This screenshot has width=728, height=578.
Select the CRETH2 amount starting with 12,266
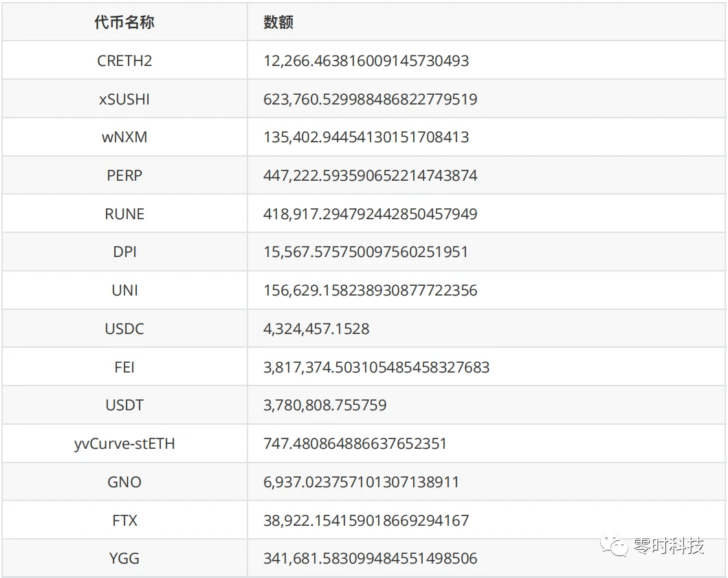[366, 60]
